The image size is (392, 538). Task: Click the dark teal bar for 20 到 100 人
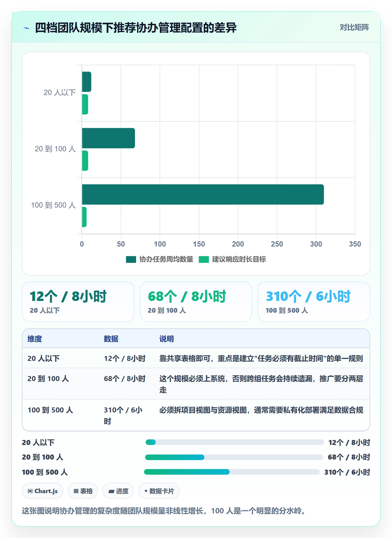(x=108, y=138)
